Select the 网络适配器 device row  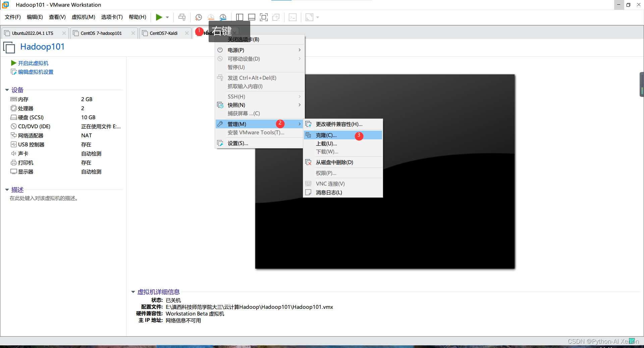point(65,135)
